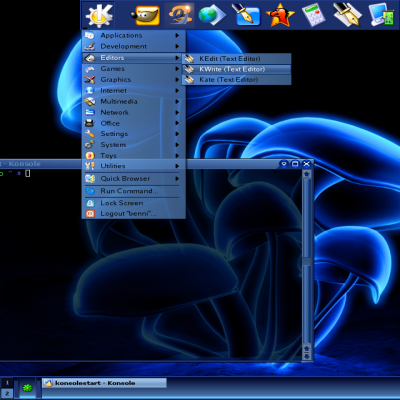Open KEdit (Text Editor)
400x400 pixels.
pyautogui.click(x=236, y=59)
